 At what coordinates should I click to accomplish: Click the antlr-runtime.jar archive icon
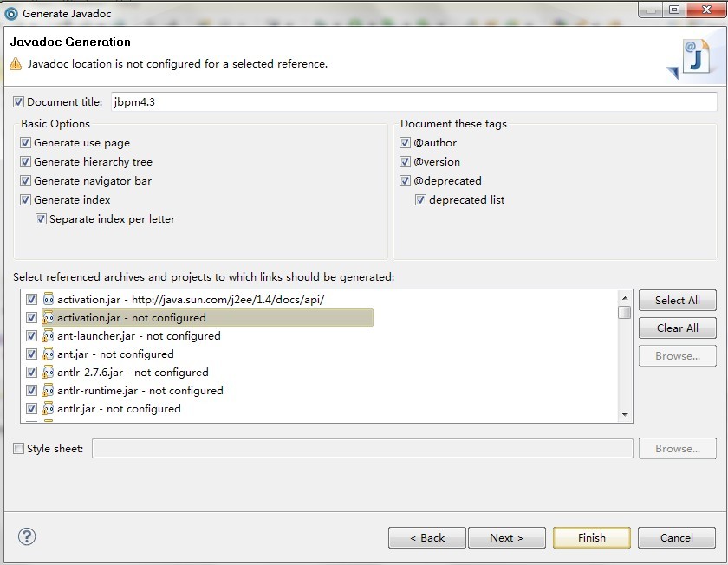click(x=49, y=391)
